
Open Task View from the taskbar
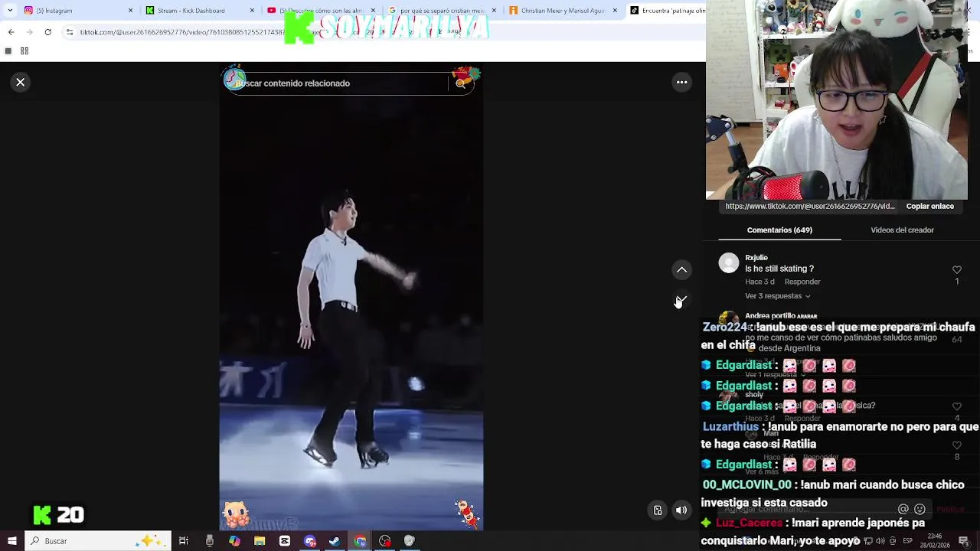[x=184, y=541]
